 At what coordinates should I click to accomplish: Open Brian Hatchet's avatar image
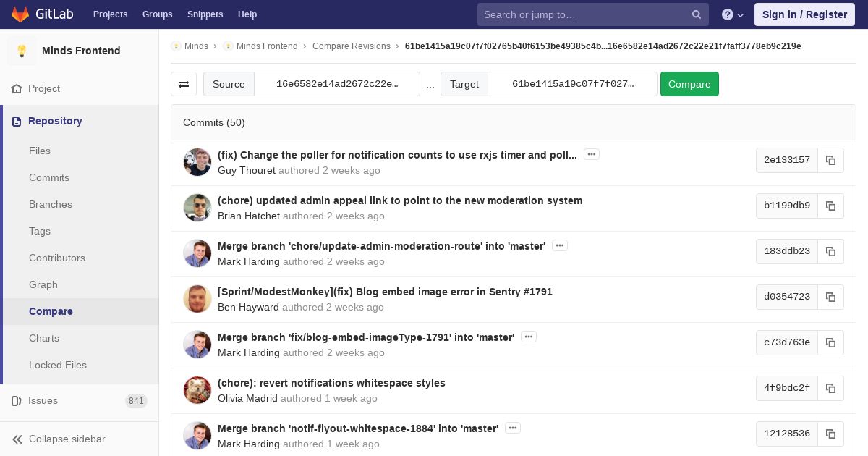[197, 208]
